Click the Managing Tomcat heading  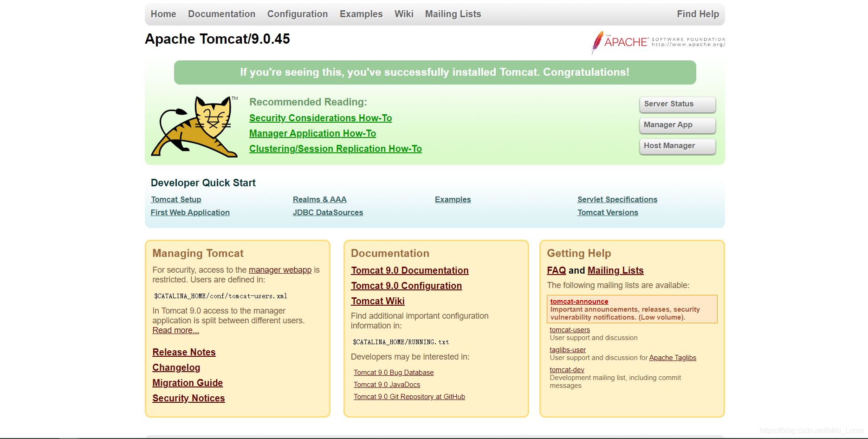click(x=198, y=253)
